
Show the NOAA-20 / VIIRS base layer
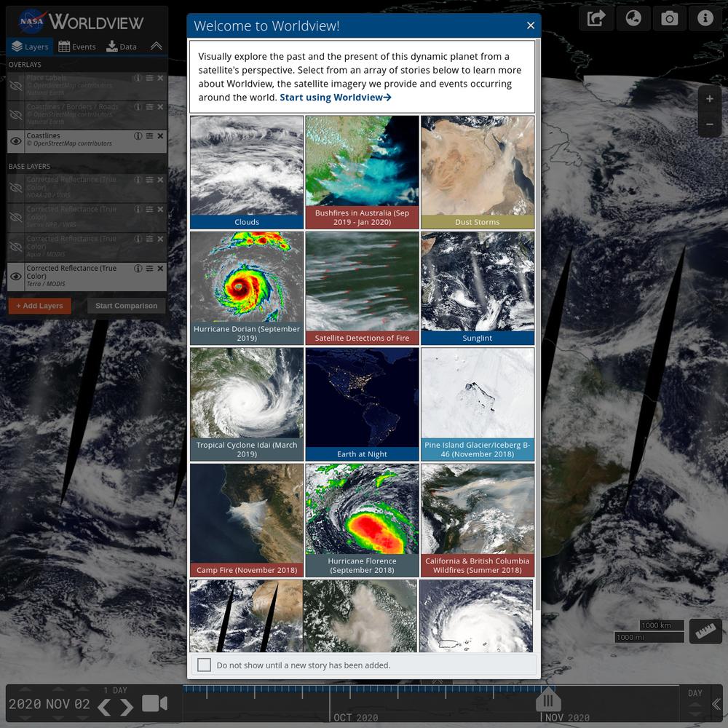point(16,188)
